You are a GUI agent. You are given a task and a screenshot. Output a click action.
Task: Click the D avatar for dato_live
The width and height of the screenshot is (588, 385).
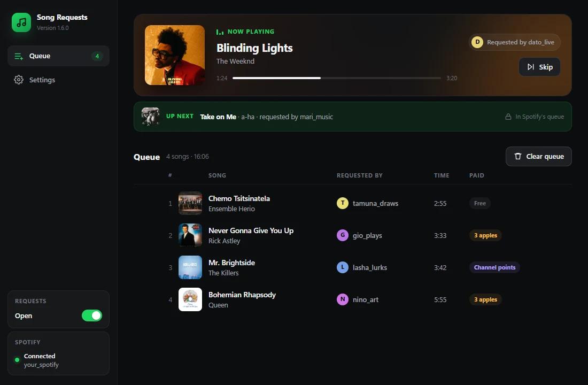coord(477,42)
